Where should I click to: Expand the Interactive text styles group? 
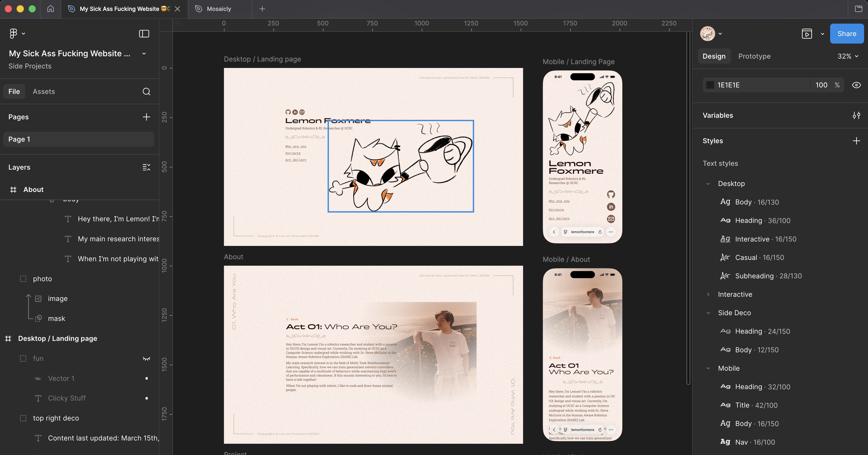click(708, 294)
